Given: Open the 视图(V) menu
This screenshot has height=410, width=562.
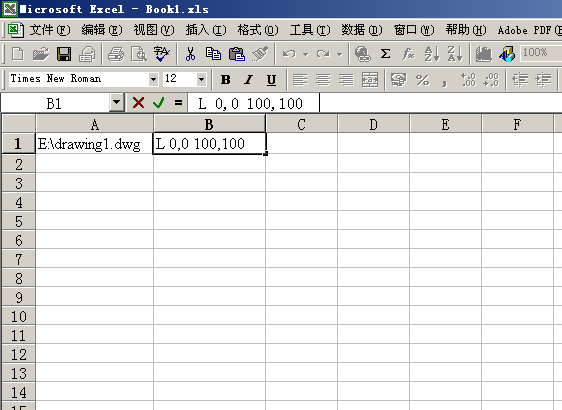Looking at the screenshot, I should (154, 30).
